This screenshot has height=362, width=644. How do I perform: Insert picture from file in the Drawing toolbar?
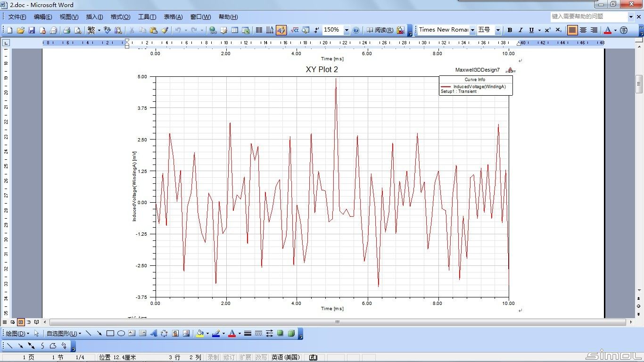pos(186,333)
